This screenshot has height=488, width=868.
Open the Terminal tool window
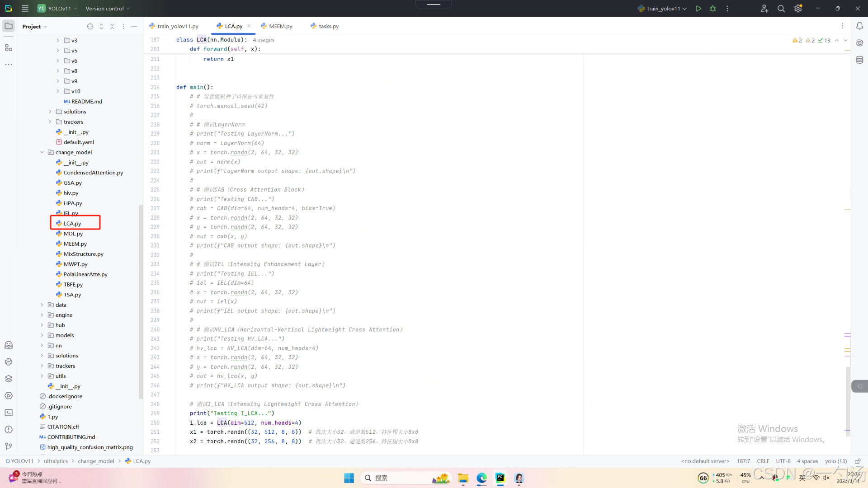[x=9, y=413]
